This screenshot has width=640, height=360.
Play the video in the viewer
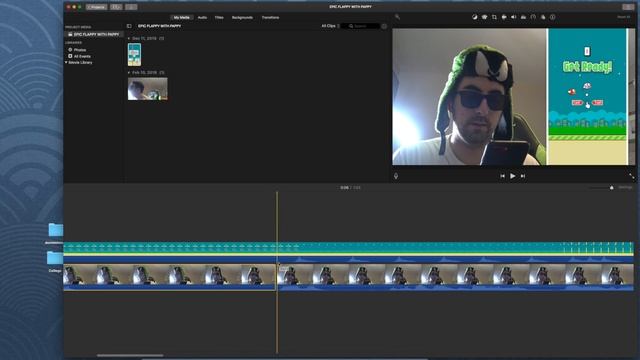[x=513, y=176]
